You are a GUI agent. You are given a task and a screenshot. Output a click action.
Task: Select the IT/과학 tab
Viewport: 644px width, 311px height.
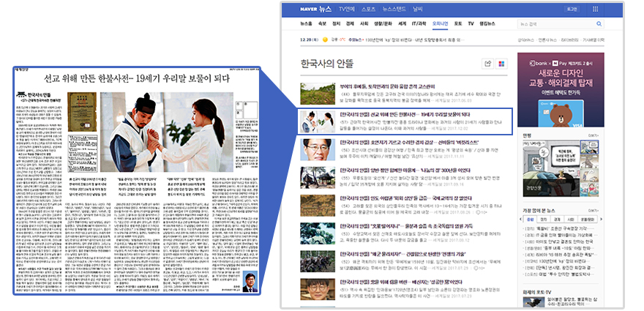419,24
